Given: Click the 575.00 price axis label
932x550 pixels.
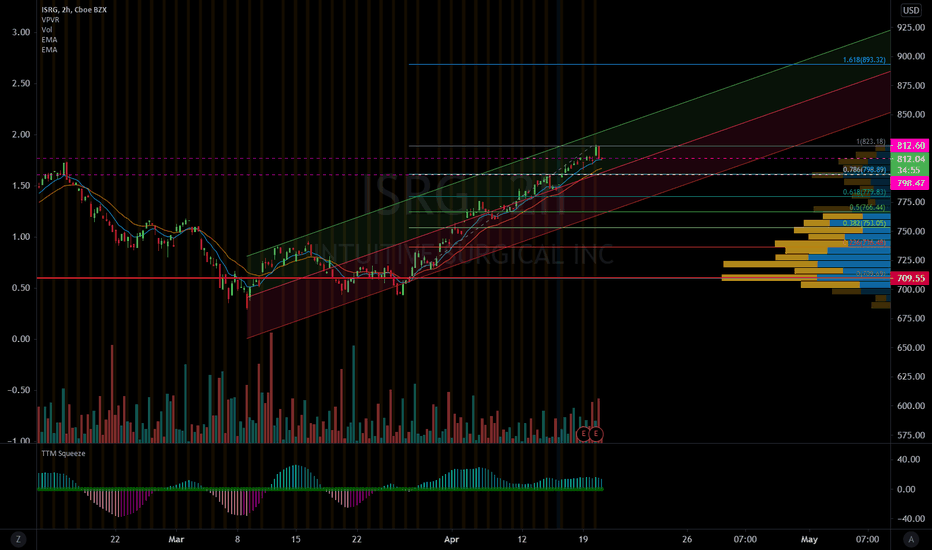Looking at the screenshot, I should 911,435.
